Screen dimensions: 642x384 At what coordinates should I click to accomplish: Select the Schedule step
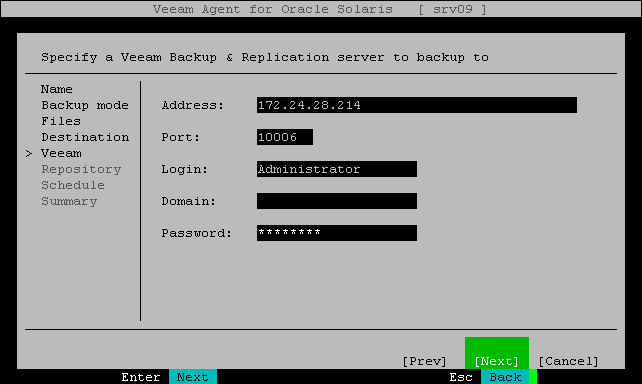[72, 185]
